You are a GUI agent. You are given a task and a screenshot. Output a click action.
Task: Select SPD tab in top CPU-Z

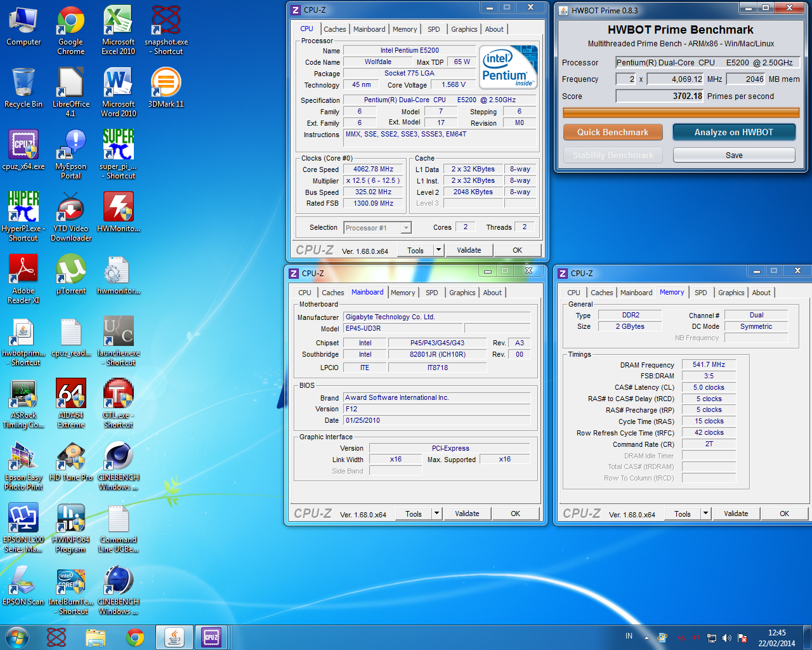pyautogui.click(x=433, y=29)
